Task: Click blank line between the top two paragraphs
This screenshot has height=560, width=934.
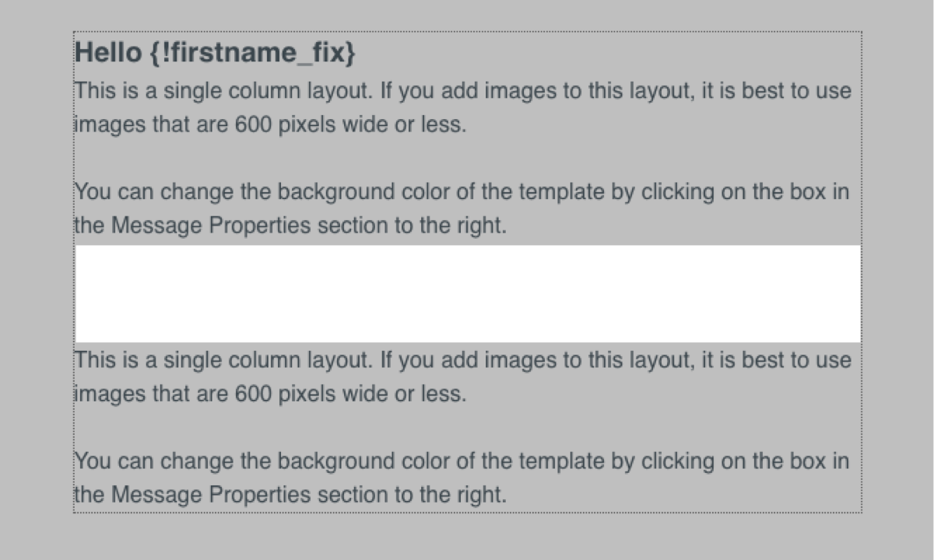Action: [468, 158]
